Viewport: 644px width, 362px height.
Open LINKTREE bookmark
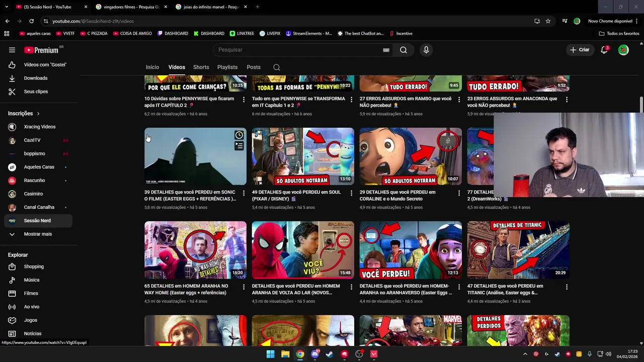click(242, 34)
